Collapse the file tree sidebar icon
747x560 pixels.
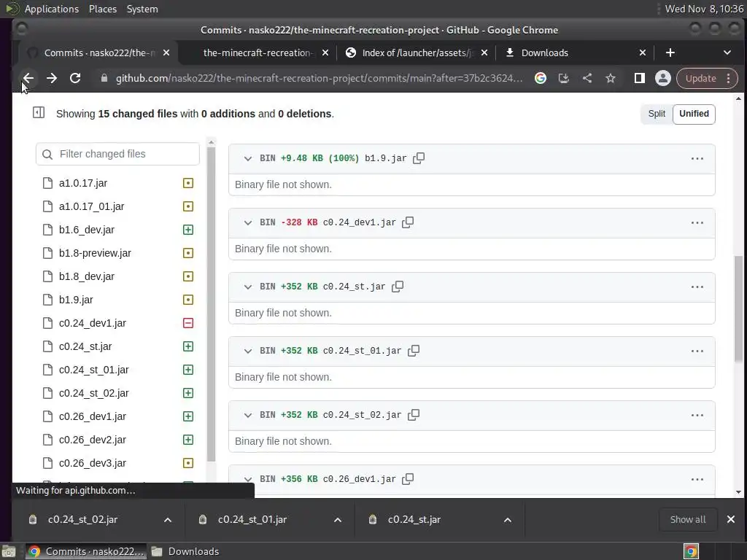39,113
